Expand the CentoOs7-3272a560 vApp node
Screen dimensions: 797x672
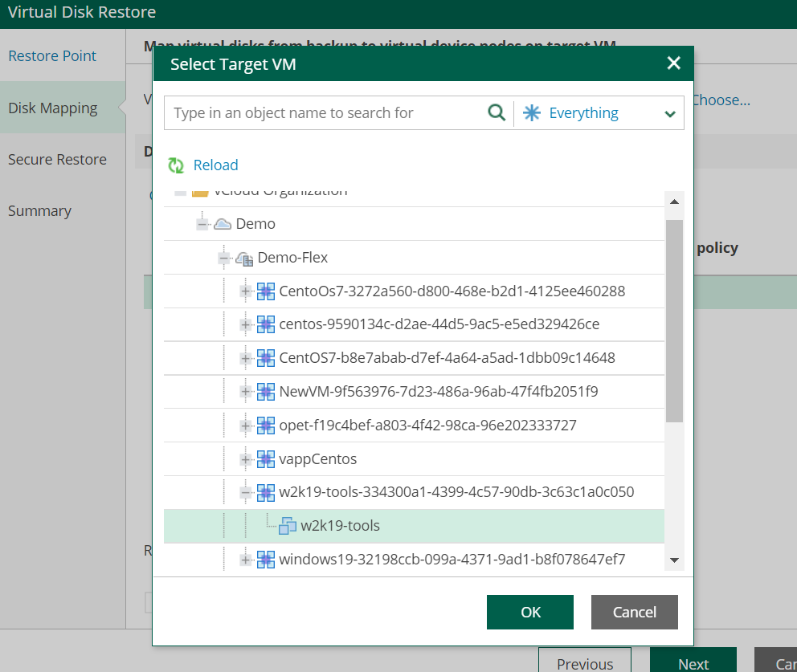[x=246, y=291]
